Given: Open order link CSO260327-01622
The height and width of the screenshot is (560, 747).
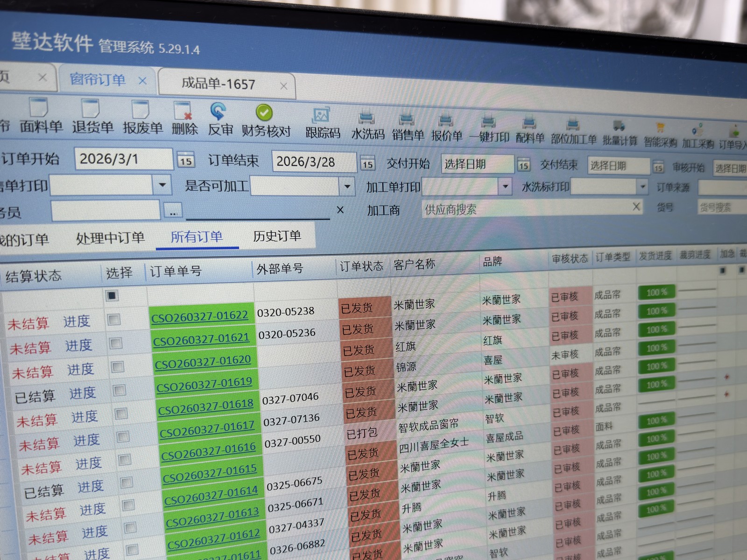Looking at the screenshot, I should click(x=199, y=316).
